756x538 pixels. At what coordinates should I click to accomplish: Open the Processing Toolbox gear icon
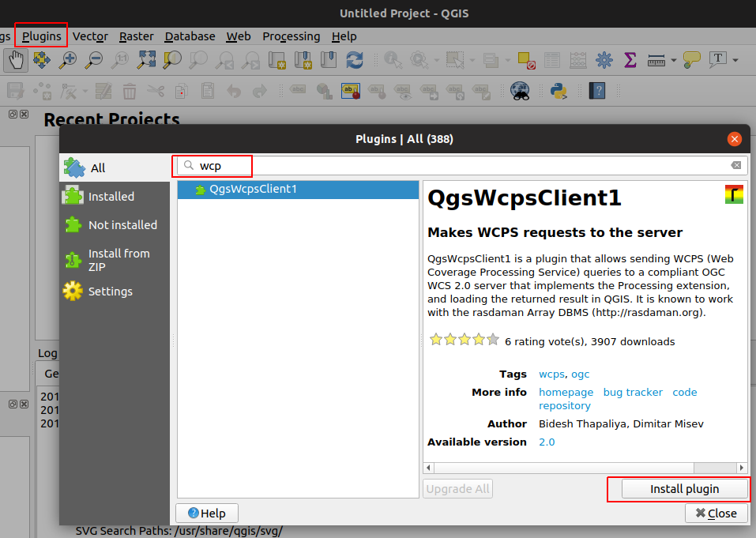click(x=604, y=60)
